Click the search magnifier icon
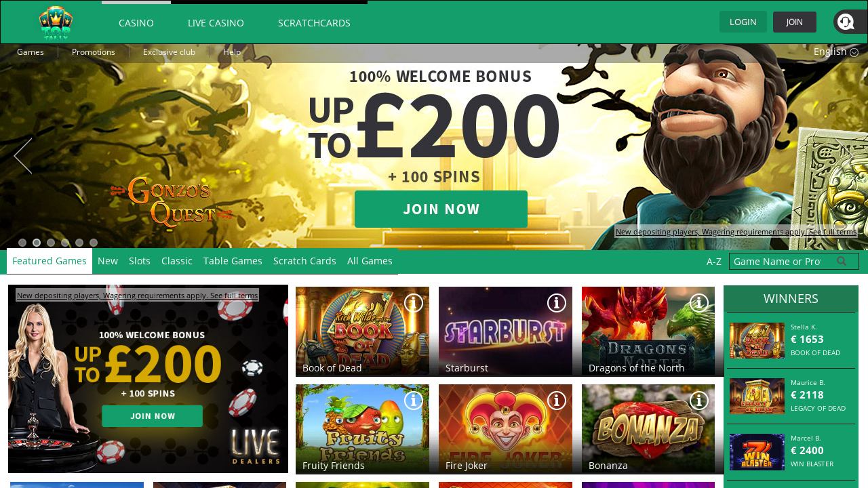 [x=842, y=261]
